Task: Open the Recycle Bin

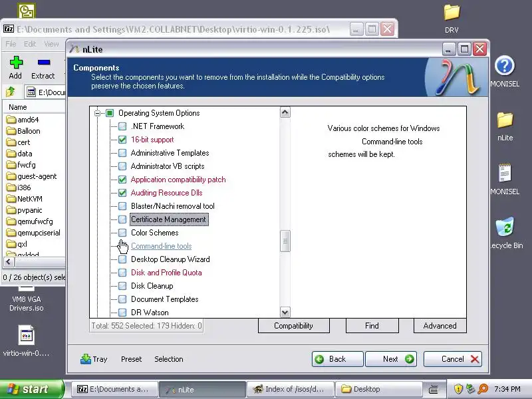Action: point(505,227)
